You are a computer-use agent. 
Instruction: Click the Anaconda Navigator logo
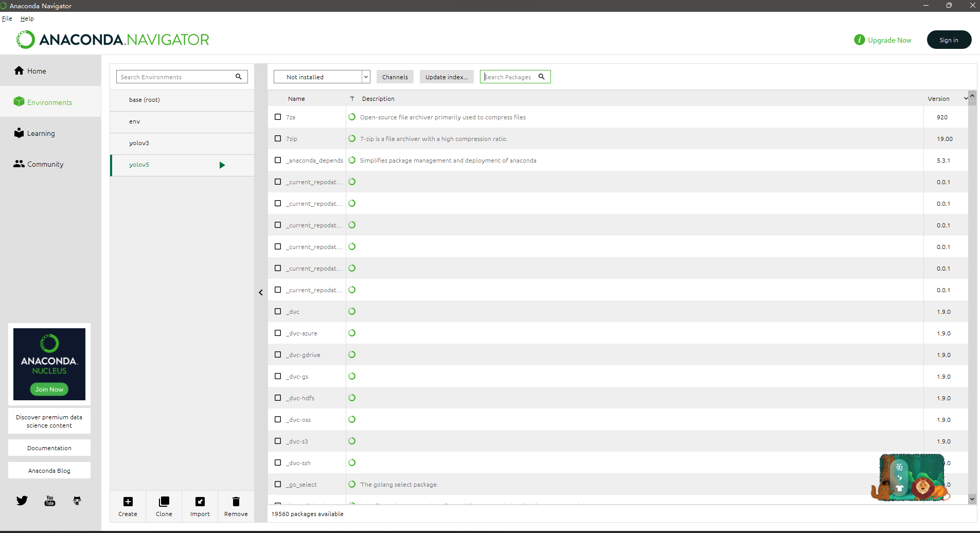click(x=113, y=40)
